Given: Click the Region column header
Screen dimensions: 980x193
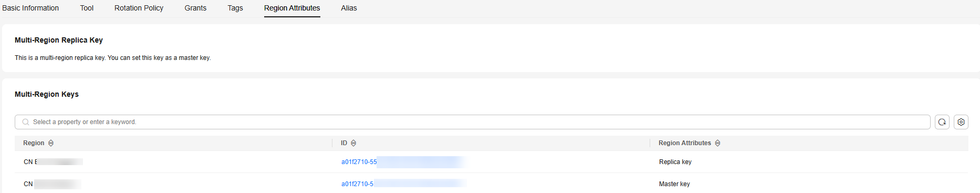Looking at the screenshot, I should pos(34,143).
